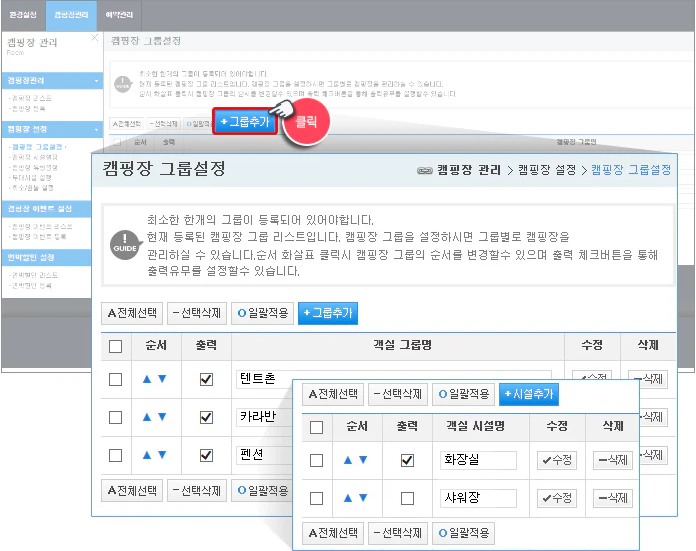
Task: Move 샤워장 facility down with blue arrow
Action: (x=363, y=498)
